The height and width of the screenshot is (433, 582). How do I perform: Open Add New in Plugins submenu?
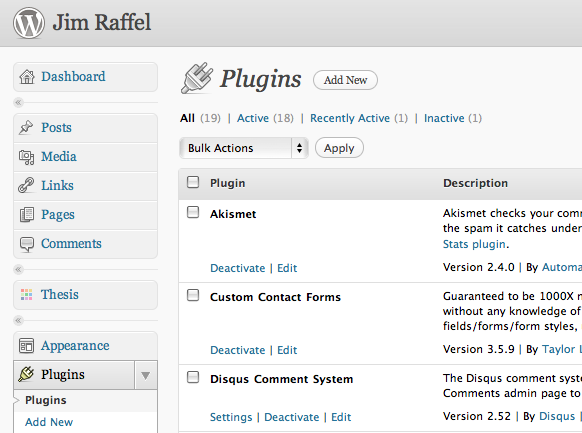49,422
